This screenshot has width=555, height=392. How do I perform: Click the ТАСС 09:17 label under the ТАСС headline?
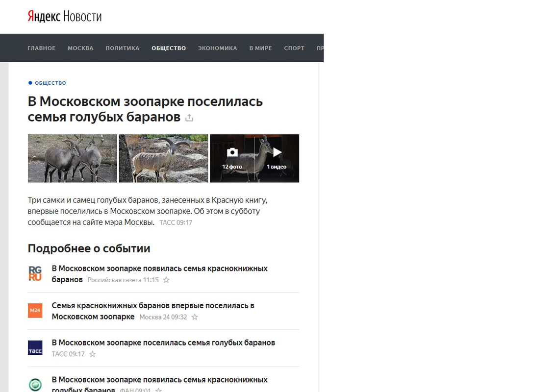pos(68,354)
